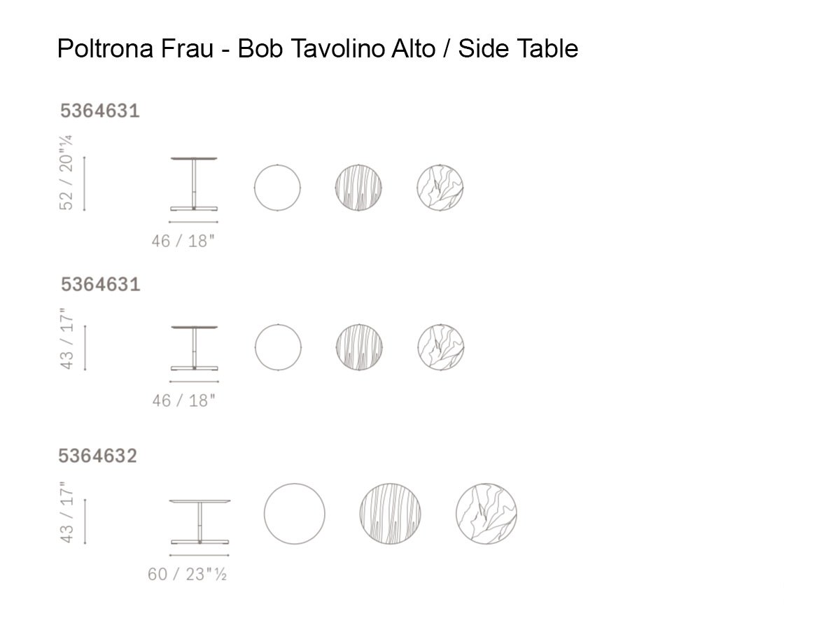Viewport: 840px width, 630px height.
Task: Select the plain round top in middle row
Action: [x=278, y=347]
